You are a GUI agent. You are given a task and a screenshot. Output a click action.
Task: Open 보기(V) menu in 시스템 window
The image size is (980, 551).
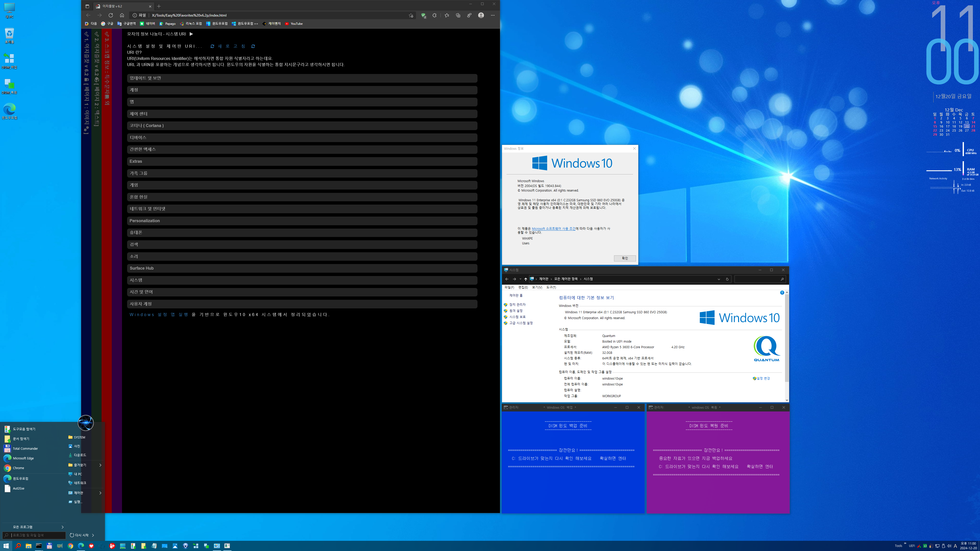pos(537,287)
